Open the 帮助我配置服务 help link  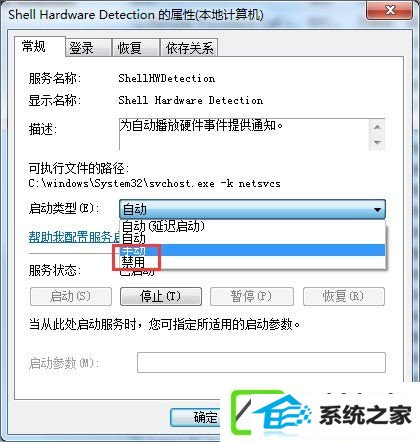pyautogui.click(x=74, y=237)
